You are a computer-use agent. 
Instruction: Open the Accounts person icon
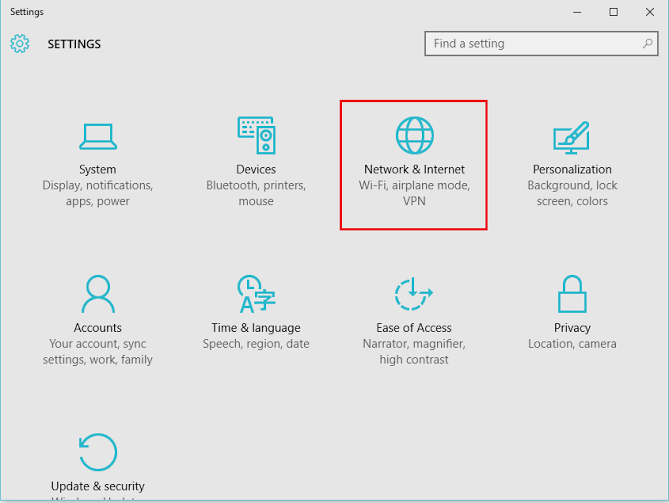click(x=98, y=294)
